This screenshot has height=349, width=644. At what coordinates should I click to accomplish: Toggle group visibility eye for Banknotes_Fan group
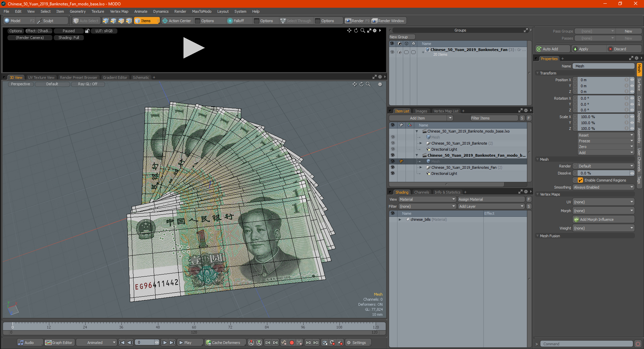pyautogui.click(x=392, y=52)
